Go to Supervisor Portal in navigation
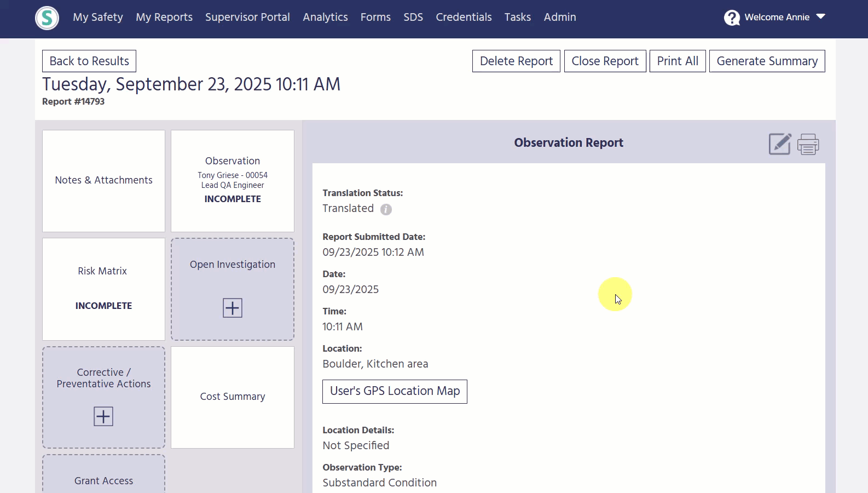The height and width of the screenshot is (493, 868). pos(247,17)
